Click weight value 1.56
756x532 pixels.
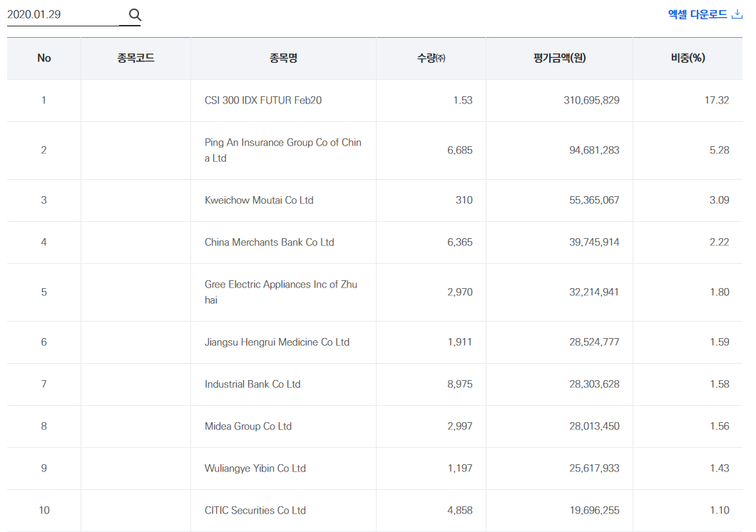(x=720, y=426)
